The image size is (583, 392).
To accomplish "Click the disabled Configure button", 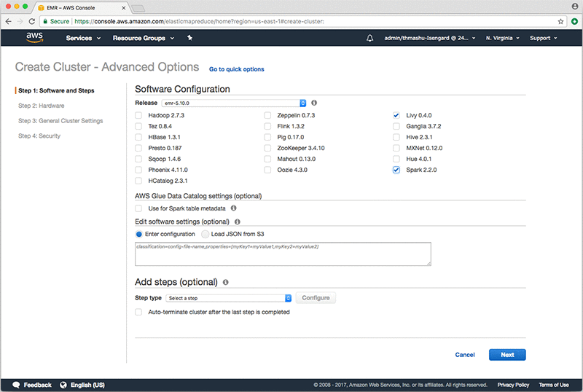I will pyautogui.click(x=316, y=298).
